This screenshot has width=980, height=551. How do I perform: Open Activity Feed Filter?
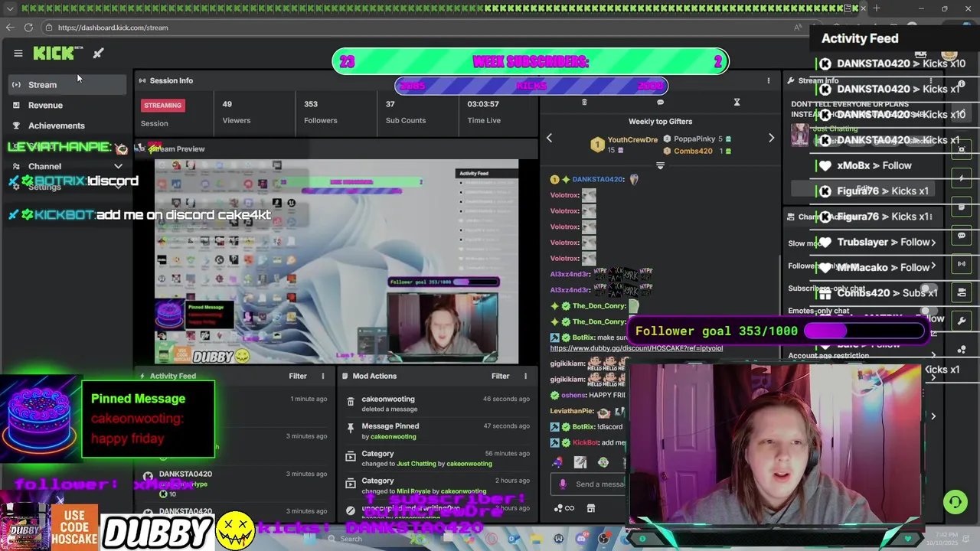click(298, 376)
